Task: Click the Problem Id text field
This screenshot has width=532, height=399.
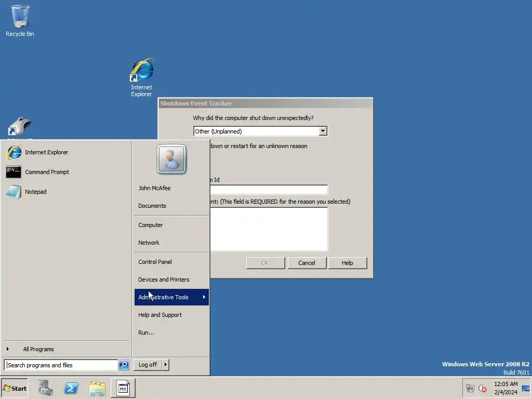Action: [269, 189]
